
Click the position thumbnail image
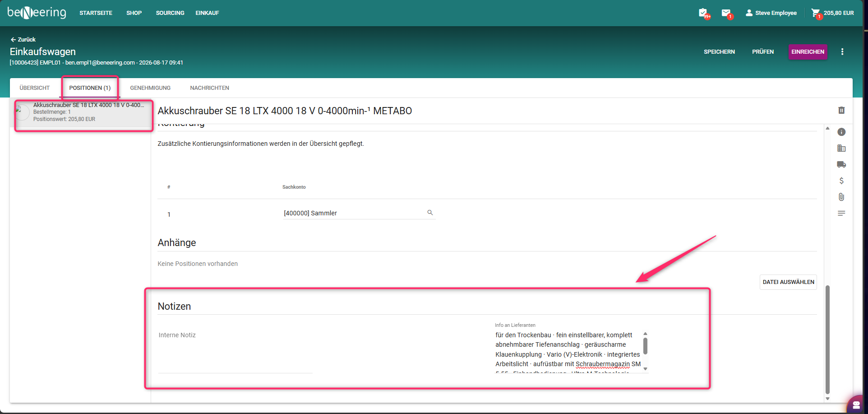(23, 112)
